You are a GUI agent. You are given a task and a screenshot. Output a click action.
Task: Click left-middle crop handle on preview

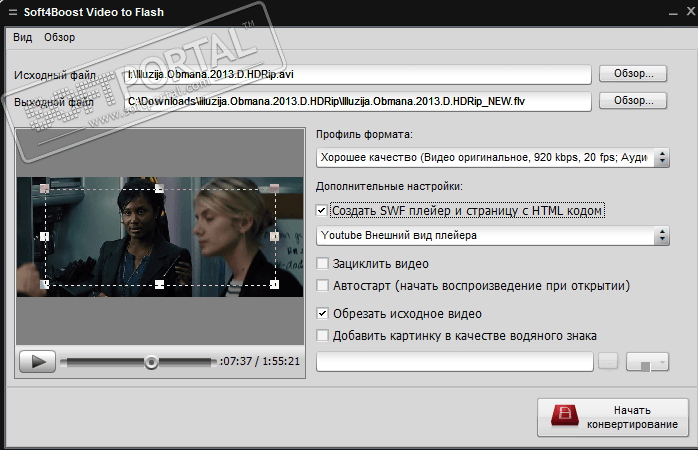click(x=45, y=236)
